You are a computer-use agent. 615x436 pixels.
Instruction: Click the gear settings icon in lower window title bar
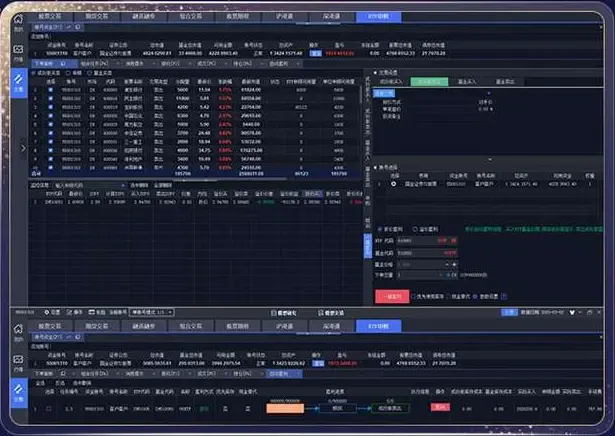(x=47, y=312)
